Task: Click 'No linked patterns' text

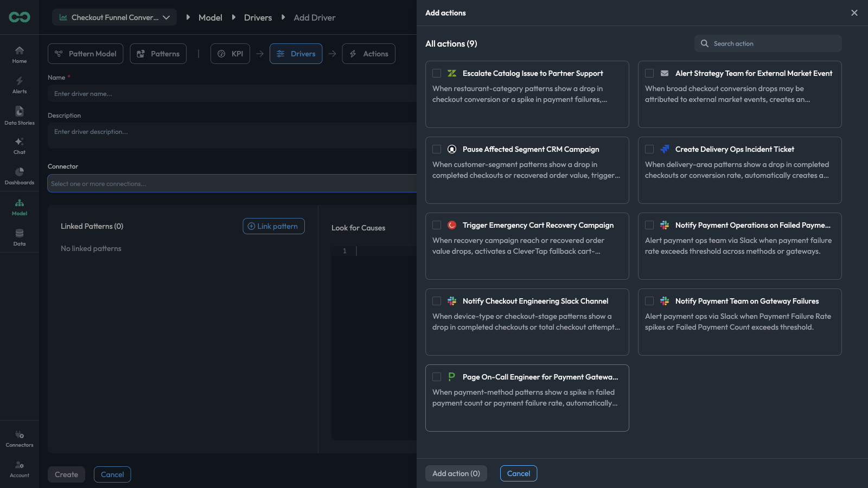Action: click(x=91, y=248)
